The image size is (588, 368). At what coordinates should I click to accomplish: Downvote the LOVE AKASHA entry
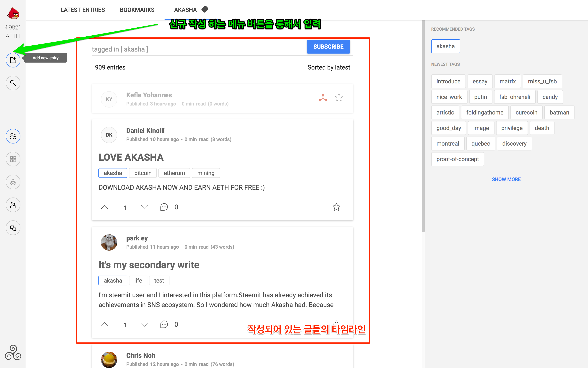tap(145, 207)
